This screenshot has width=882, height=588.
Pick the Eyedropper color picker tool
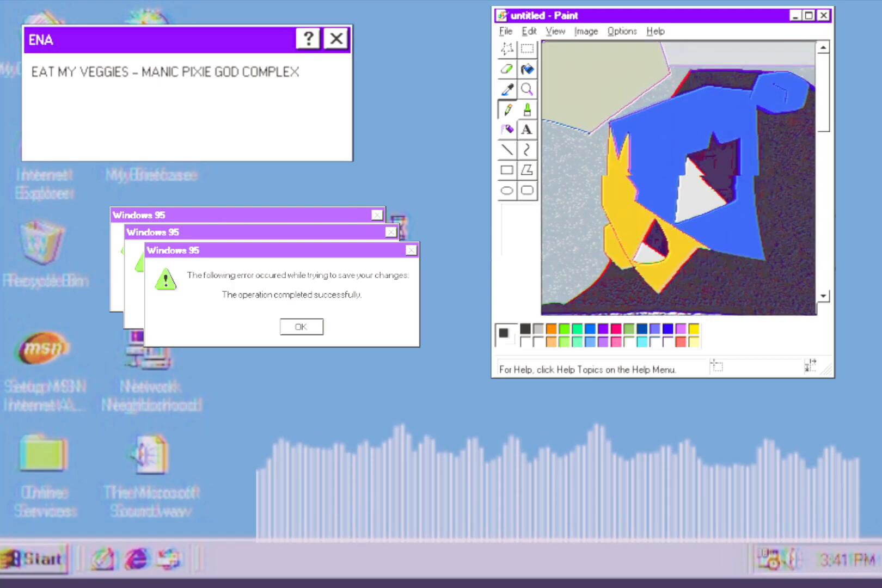(x=507, y=89)
